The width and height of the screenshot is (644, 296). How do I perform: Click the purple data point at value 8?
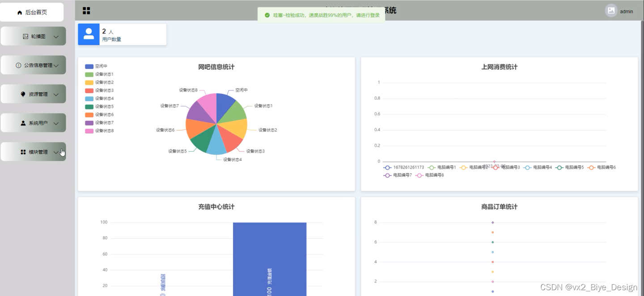[493, 222]
